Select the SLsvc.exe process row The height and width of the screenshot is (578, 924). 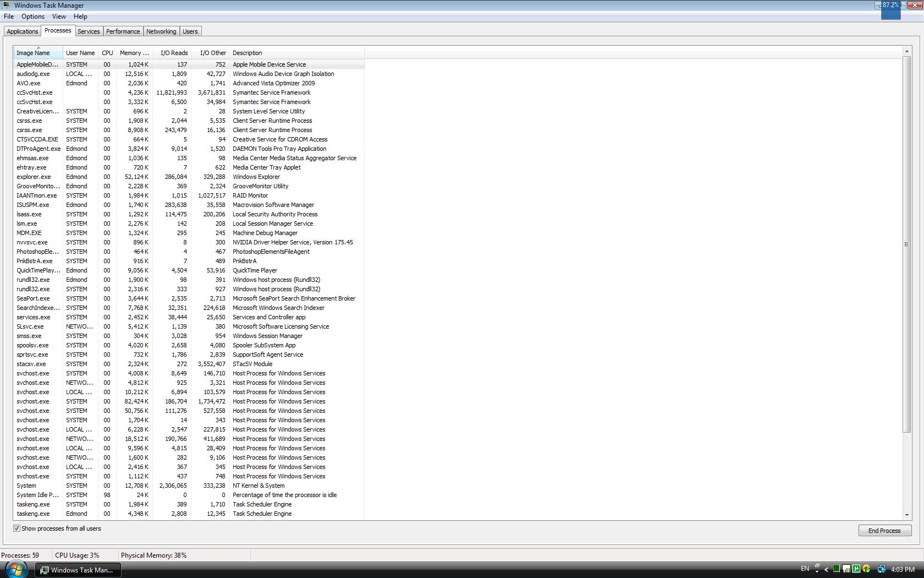point(189,326)
